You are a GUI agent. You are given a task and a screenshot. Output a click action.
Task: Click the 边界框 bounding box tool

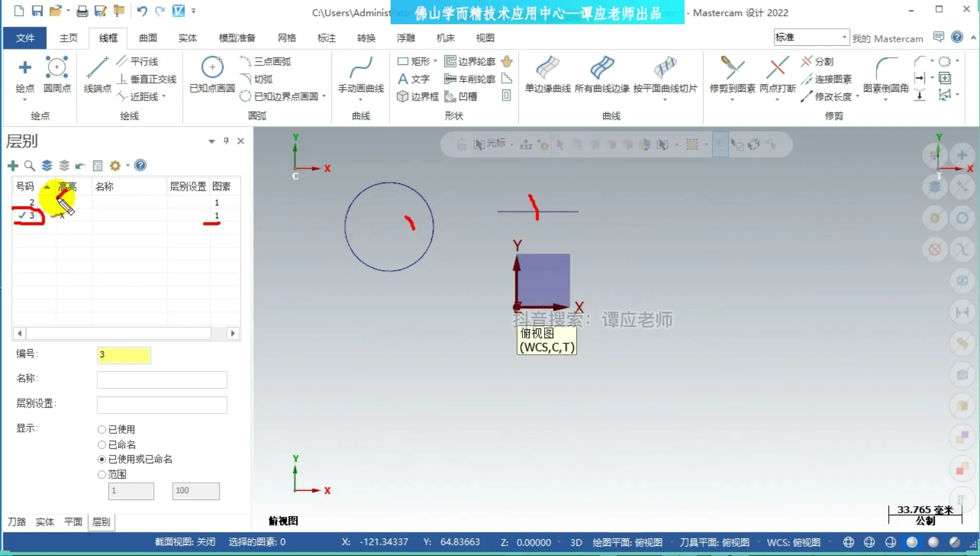(x=417, y=97)
